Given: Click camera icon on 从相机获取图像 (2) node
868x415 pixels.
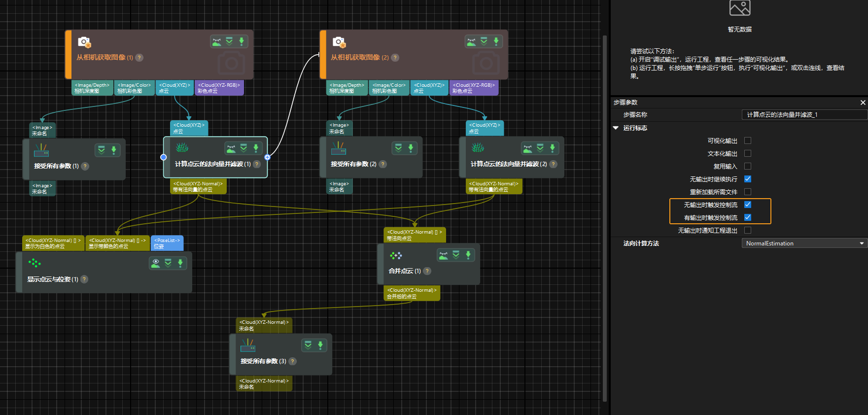Looking at the screenshot, I should coord(339,42).
